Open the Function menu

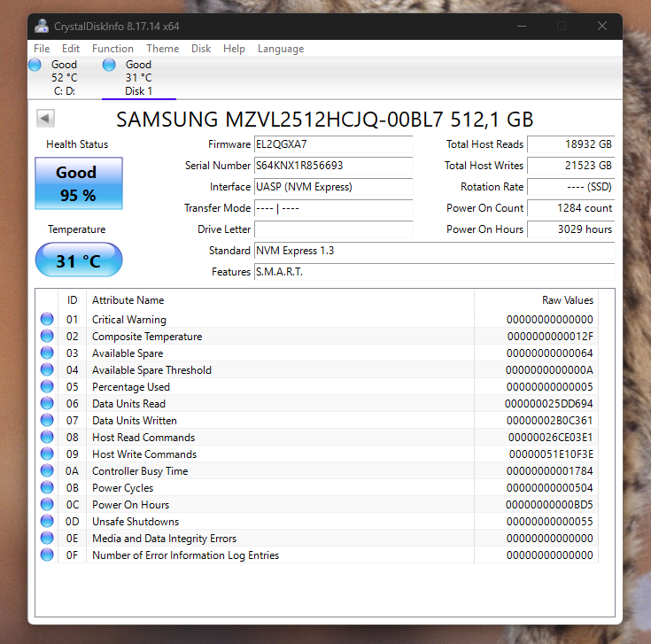coord(112,49)
